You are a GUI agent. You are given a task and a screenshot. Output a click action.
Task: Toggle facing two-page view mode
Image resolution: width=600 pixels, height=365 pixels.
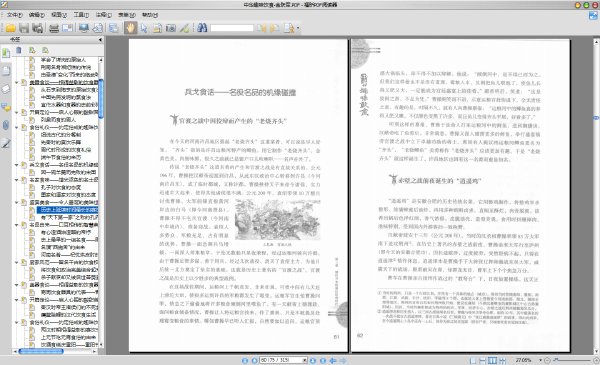pyautogui.click(x=492, y=360)
